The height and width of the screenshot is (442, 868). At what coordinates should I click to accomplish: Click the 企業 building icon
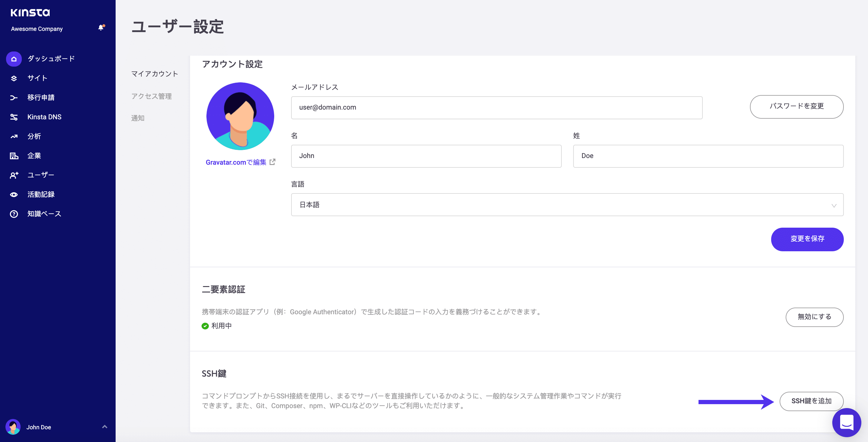pyautogui.click(x=14, y=156)
